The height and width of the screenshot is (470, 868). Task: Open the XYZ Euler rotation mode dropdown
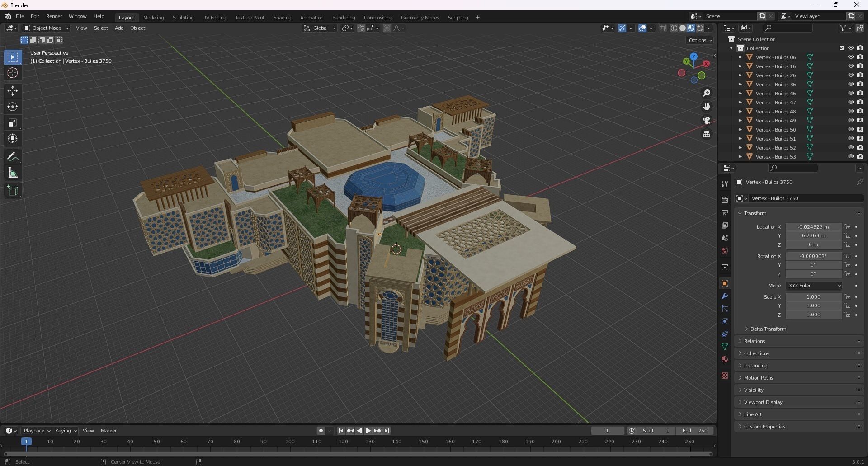coord(814,286)
